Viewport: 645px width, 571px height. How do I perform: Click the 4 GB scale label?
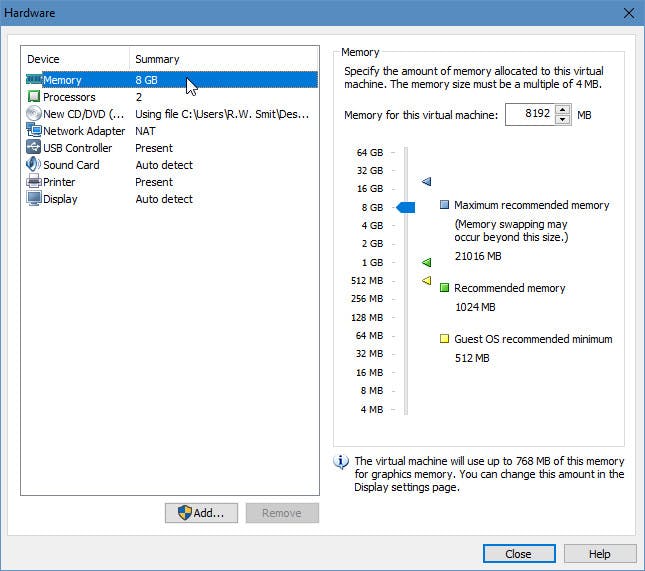pos(372,226)
